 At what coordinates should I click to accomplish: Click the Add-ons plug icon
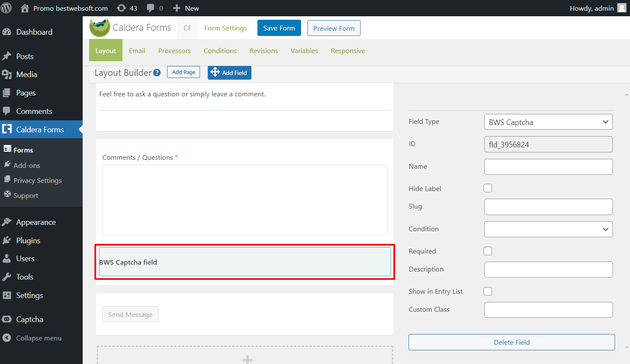[x=7, y=164]
